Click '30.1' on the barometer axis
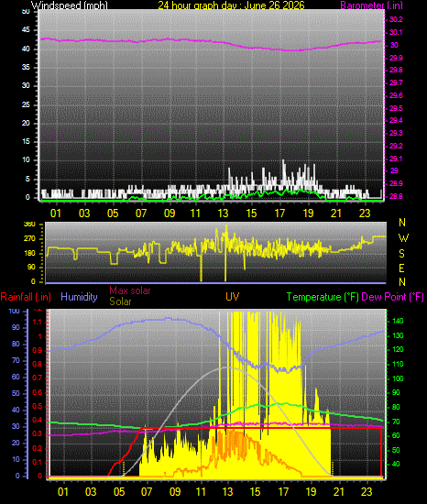427x504 pixels. pos(396,32)
